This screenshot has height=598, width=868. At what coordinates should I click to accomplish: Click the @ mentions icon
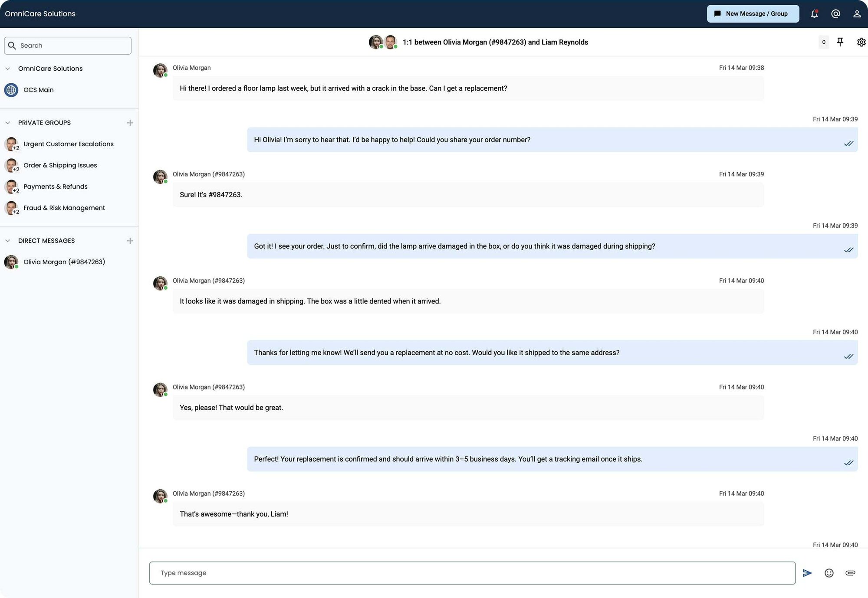[x=835, y=13]
